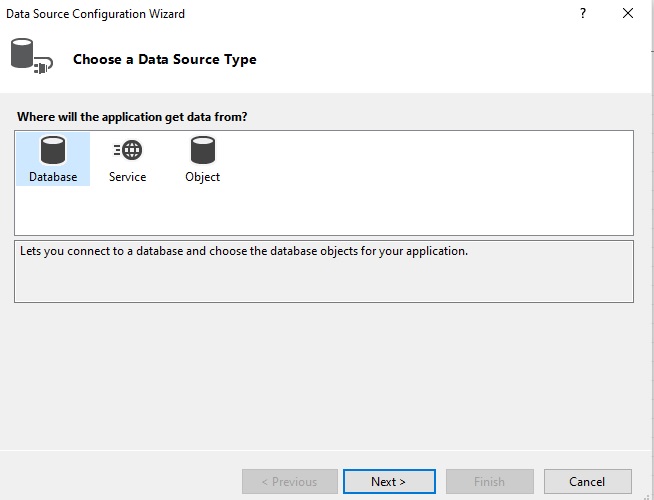The width and height of the screenshot is (654, 500).
Task: Cancel the data source wizard
Action: 587,482
